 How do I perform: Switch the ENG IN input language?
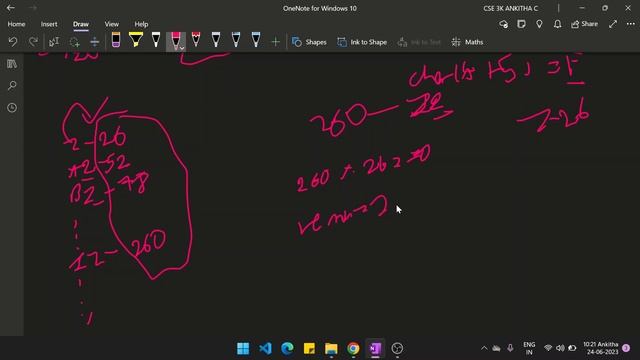tap(529, 348)
